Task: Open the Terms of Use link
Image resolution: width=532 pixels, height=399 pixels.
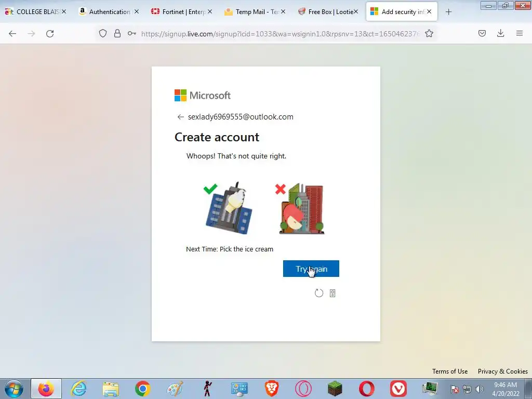Action: click(x=450, y=371)
